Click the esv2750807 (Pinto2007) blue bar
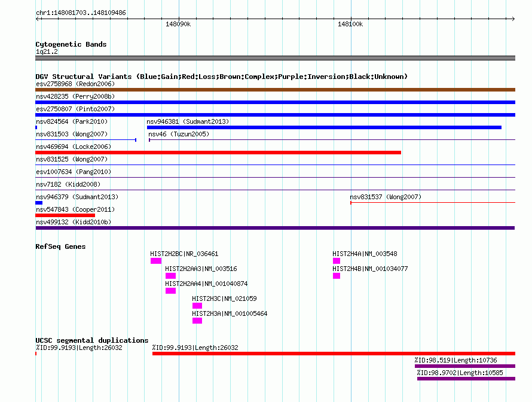The image size is (532, 402). click(x=275, y=115)
